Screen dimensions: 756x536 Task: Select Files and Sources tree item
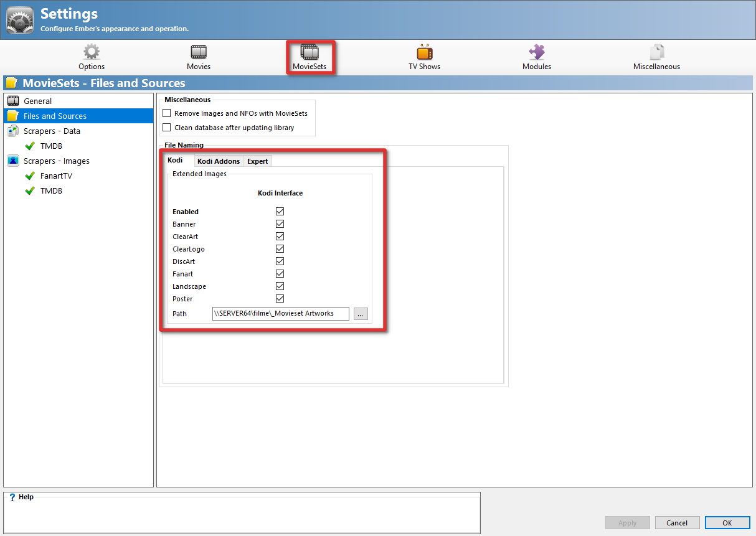pos(78,116)
